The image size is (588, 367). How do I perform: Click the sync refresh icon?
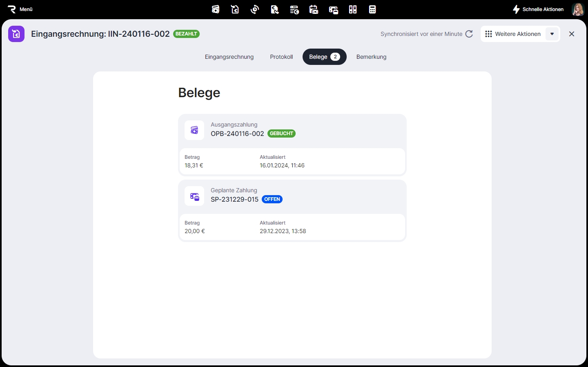click(469, 34)
